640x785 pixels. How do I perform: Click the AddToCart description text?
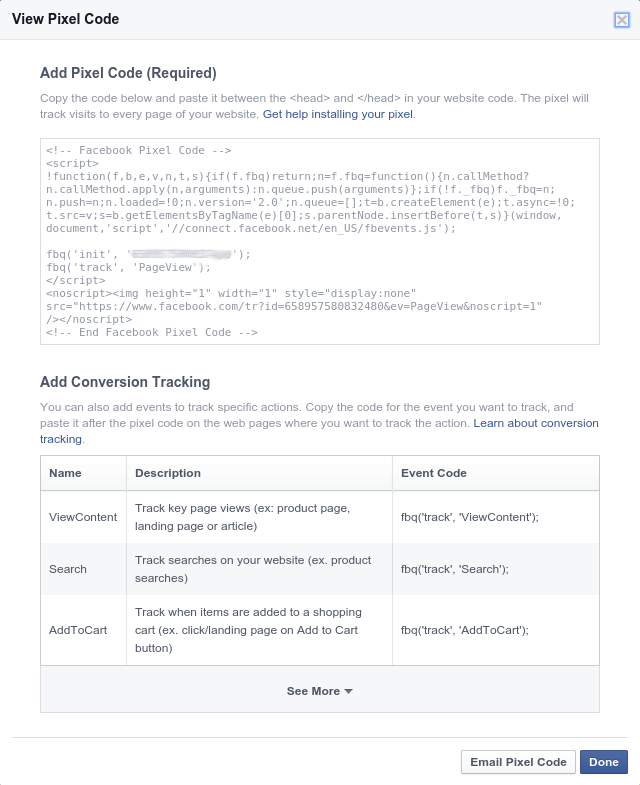pyautogui.click(x=248, y=630)
